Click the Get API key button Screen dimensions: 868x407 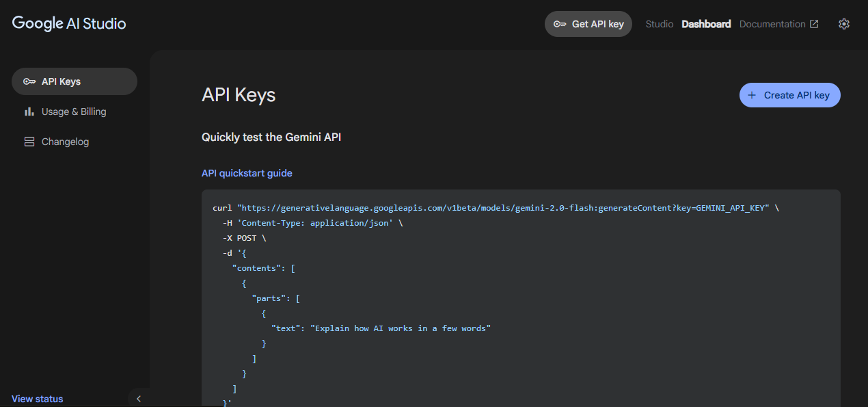click(588, 24)
